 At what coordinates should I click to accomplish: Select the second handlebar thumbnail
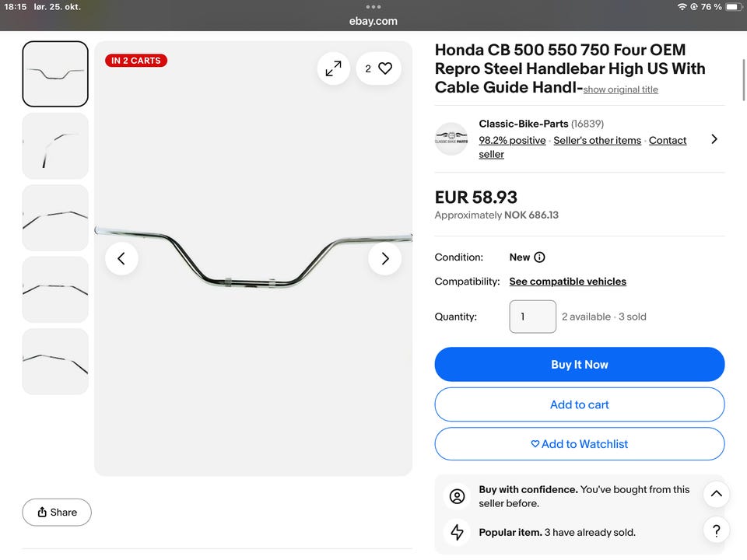(55, 146)
